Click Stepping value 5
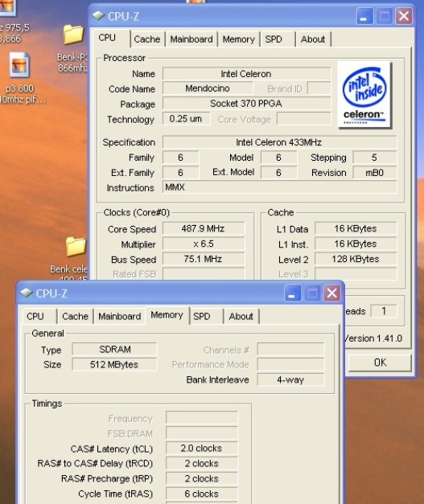Viewport: 424px width, 504px height. pyautogui.click(x=374, y=158)
